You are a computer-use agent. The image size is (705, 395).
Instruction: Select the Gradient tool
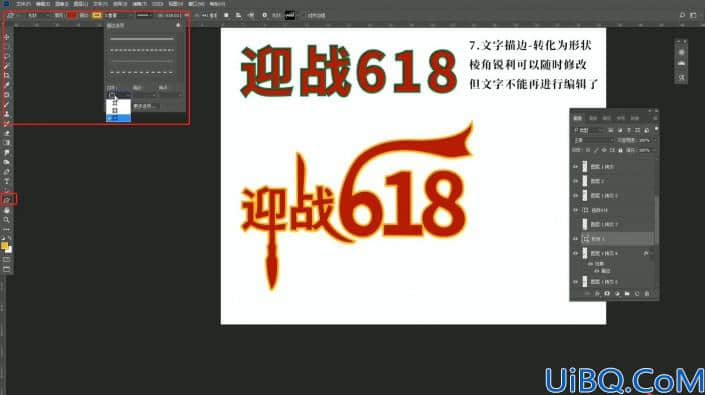(6, 143)
